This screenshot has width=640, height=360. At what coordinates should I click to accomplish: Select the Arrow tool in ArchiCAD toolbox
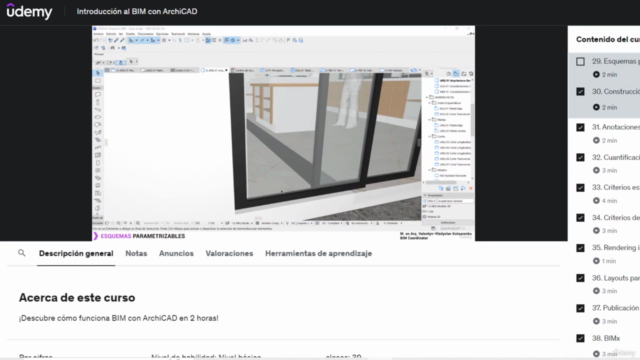pyautogui.click(x=98, y=73)
